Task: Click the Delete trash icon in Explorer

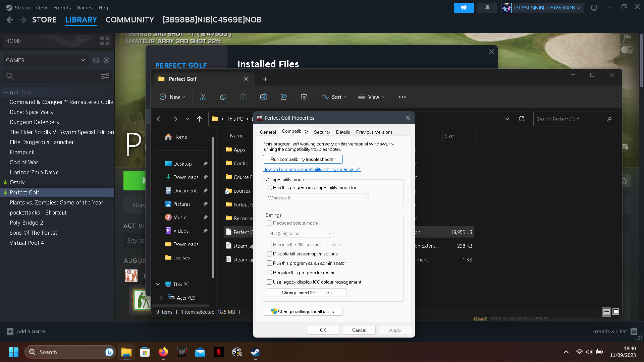Action: 304,97
